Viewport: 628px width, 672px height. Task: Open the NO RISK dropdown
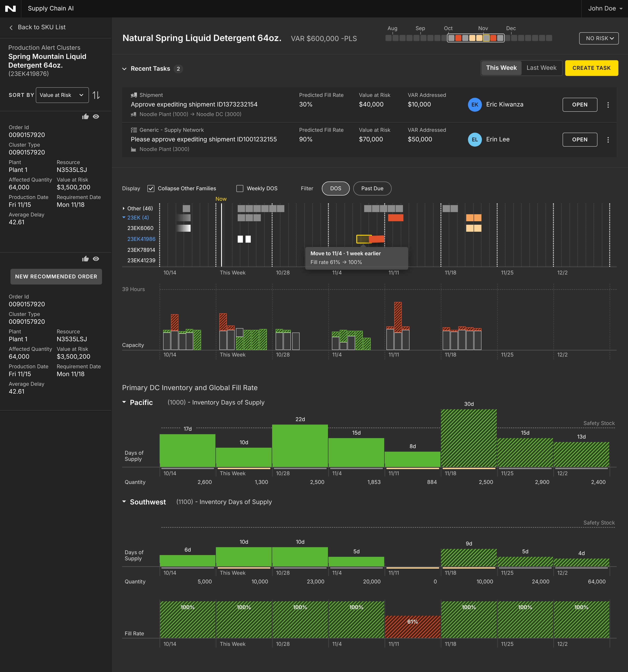[599, 39]
